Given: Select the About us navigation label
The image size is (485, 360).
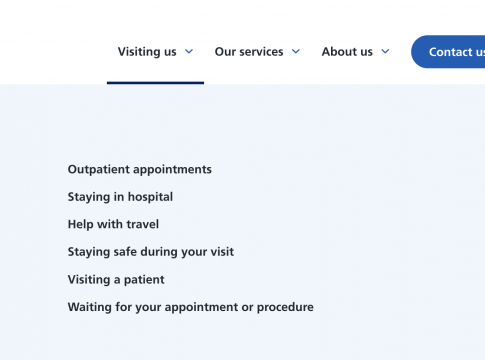Looking at the screenshot, I should click(347, 52).
